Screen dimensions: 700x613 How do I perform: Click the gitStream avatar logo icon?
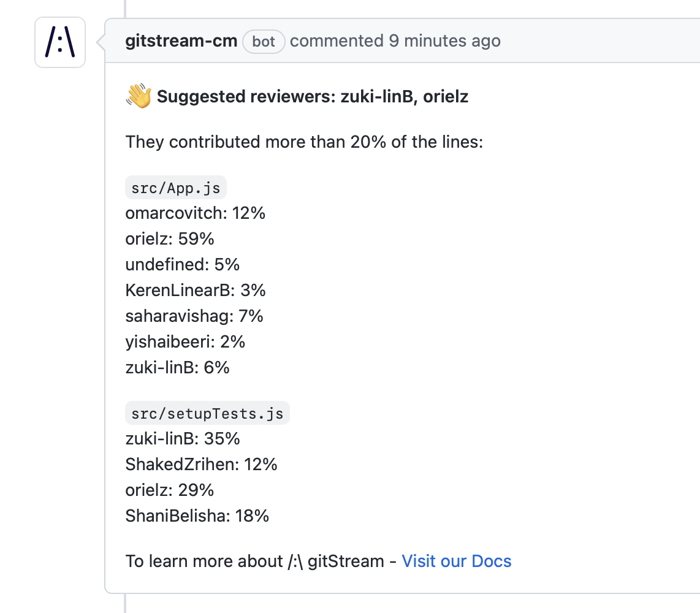60,42
